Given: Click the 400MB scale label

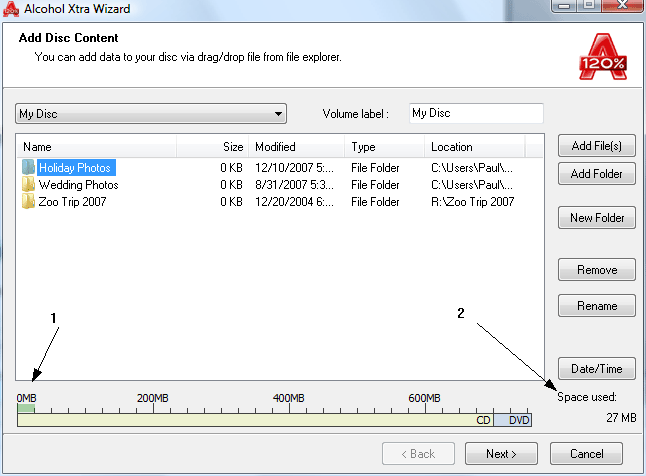Looking at the screenshot, I should pos(288,398).
